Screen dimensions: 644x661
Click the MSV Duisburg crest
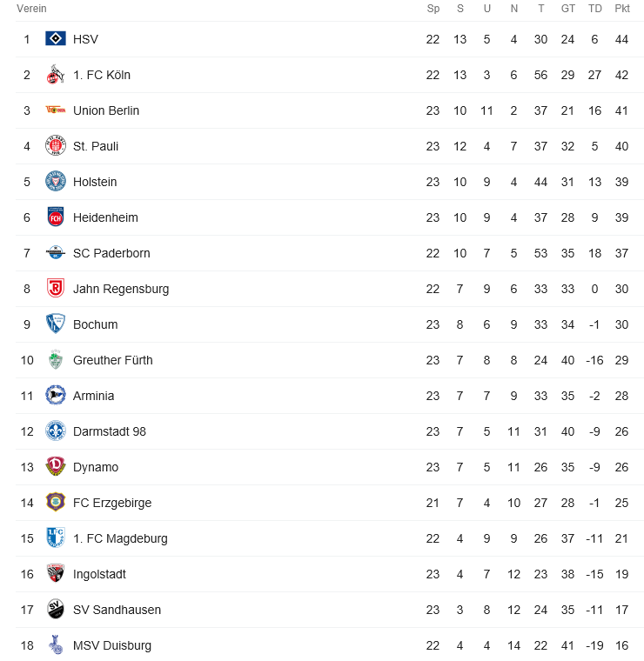pyautogui.click(x=56, y=645)
